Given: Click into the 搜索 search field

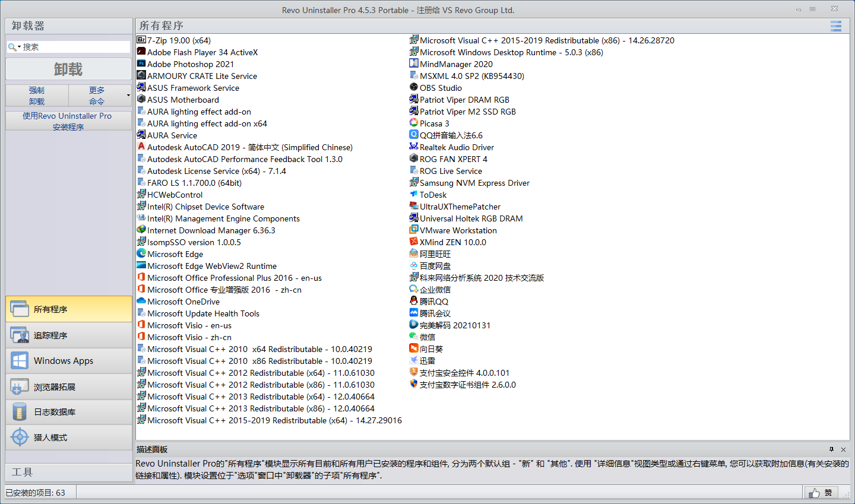Looking at the screenshot, I should click(75, 47).
